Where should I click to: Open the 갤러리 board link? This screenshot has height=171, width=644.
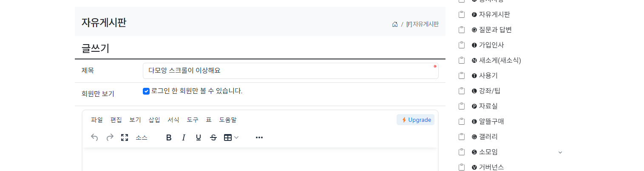tap(488, 137)
